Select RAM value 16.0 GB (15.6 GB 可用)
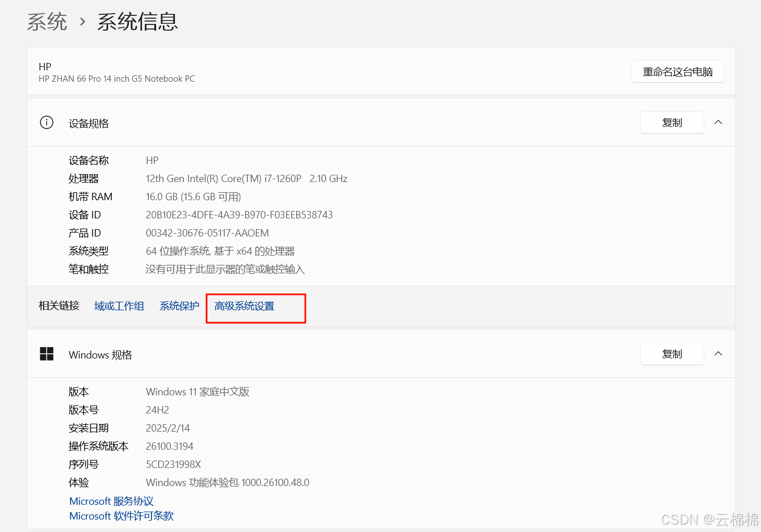This screenshot has width=761, height=532. (x=194, y=197)
